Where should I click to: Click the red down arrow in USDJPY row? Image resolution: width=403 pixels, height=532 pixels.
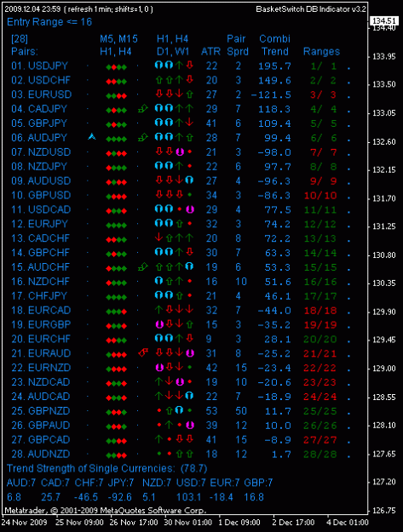[190, 66]
